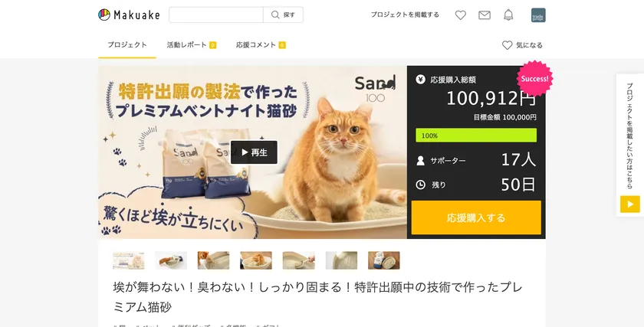
Task: Click the yellow play icon on side panel
Action: (629, 204)
